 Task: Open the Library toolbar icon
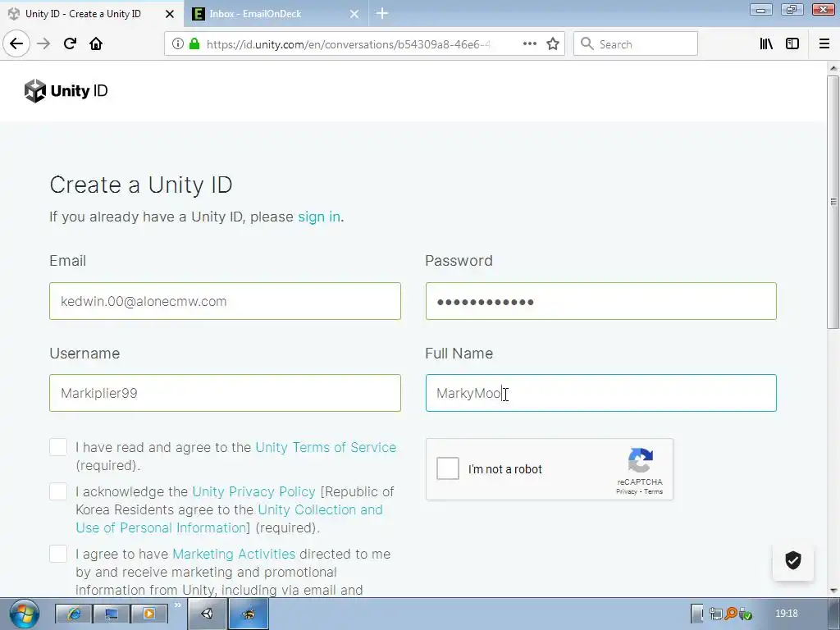767,44
